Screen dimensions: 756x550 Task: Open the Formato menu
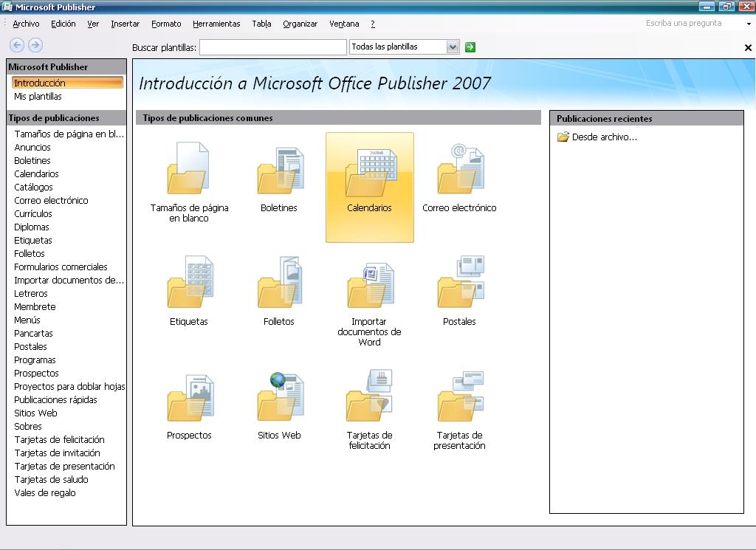[x=166, y=24]
